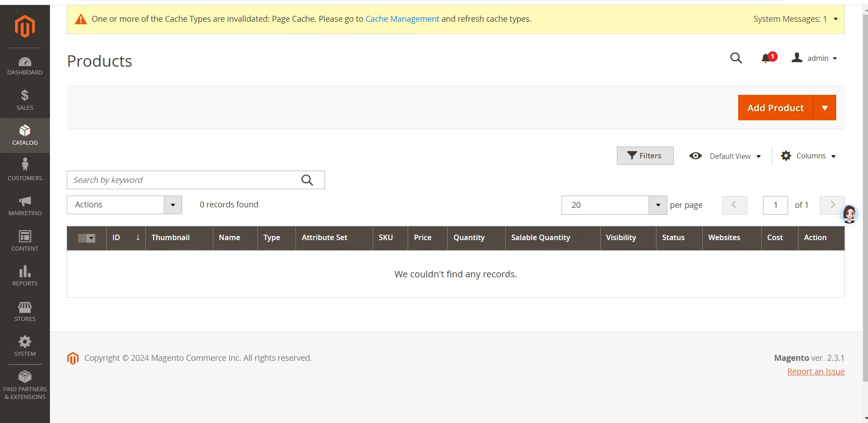868x423 pixels.
Task: Sort by the Websites column header
Action: [x=732, y=238]
